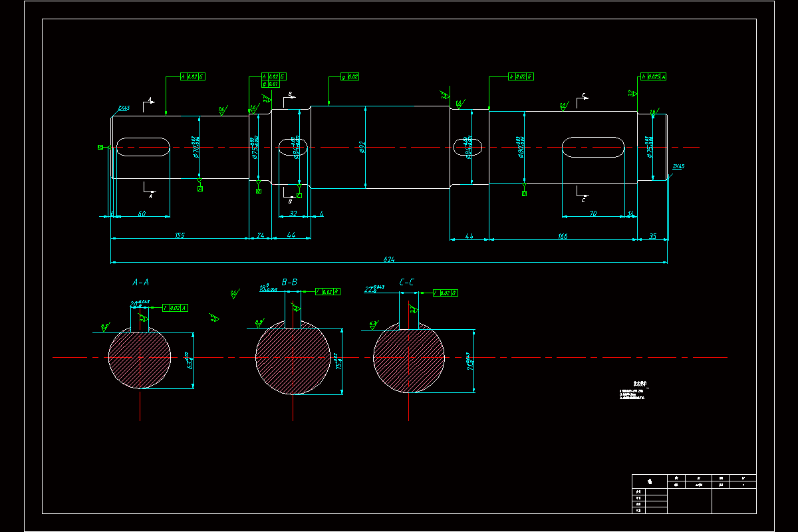Click the hatched circle of section B-B
Viewport: 798px width, 532px height.
[x=293, y=358]
